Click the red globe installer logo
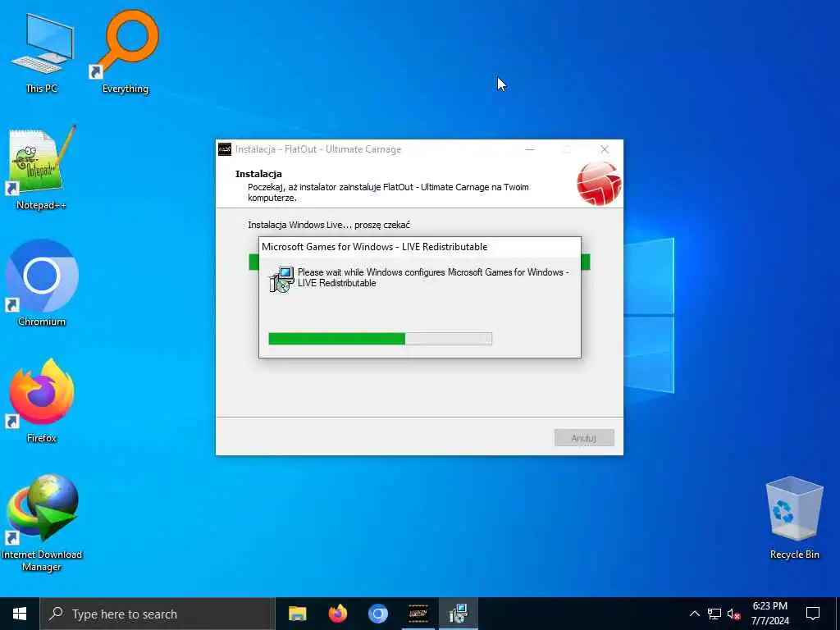This screenshot has width=840, height=630. coord(598,183)
